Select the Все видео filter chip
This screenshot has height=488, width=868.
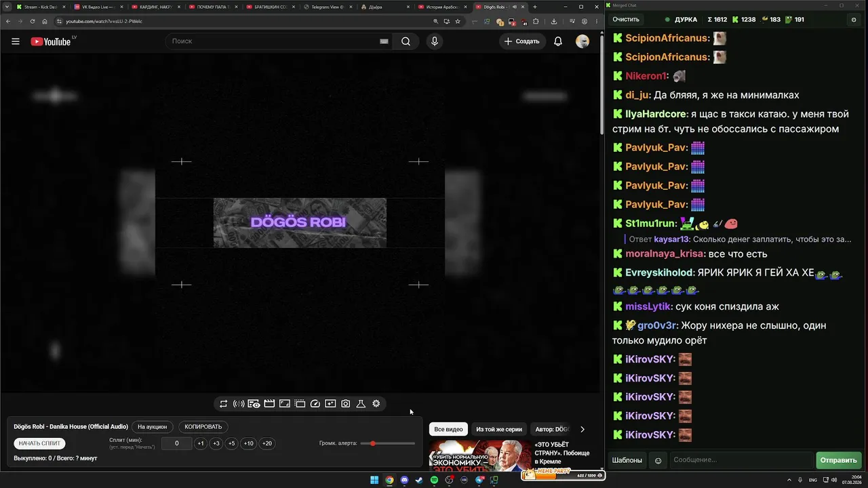(x=448, y=429)
